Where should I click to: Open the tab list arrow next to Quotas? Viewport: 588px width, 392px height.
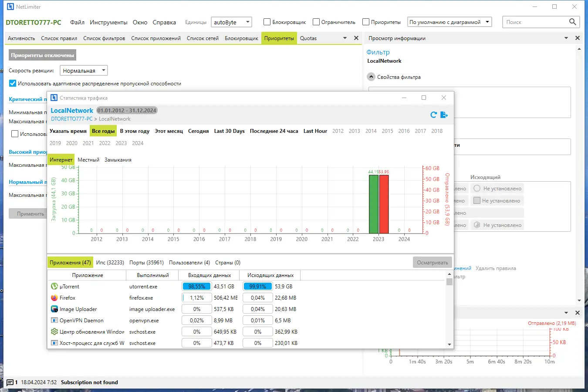point(345,38)
